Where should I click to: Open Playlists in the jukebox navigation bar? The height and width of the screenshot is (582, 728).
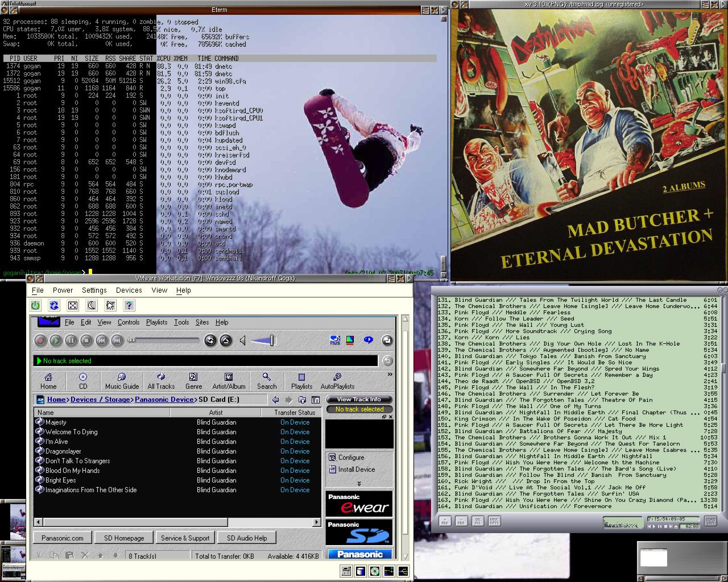(x=301, y=381)
